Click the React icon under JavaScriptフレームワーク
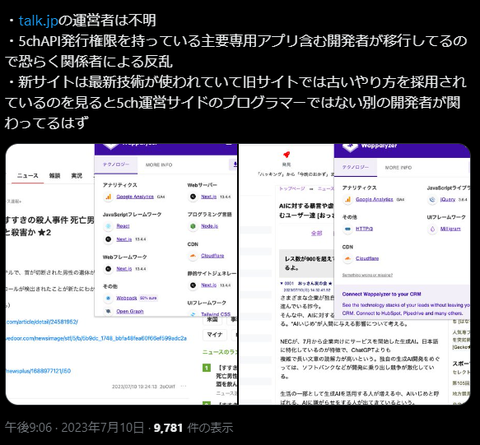This screenshot has height=445, width=480. point(108,226)
